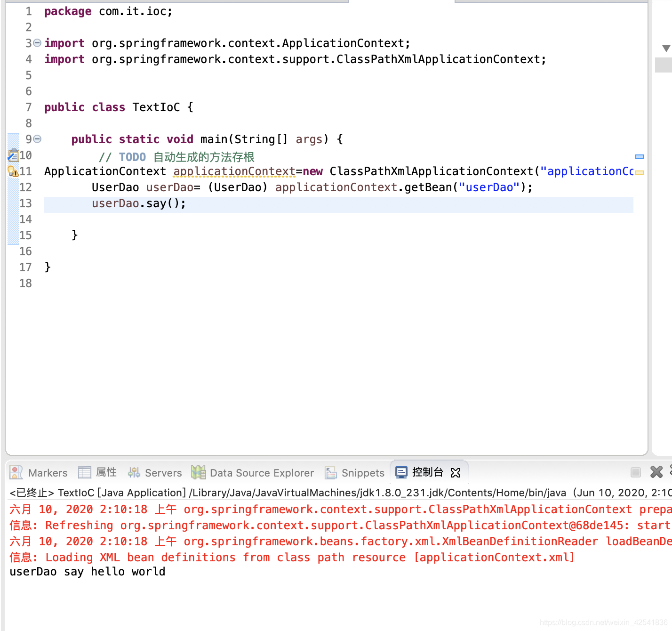Click the 属性 (Properties) view icon
The width and height of the screenshot is (672, 631).
[x=84, y=472]
